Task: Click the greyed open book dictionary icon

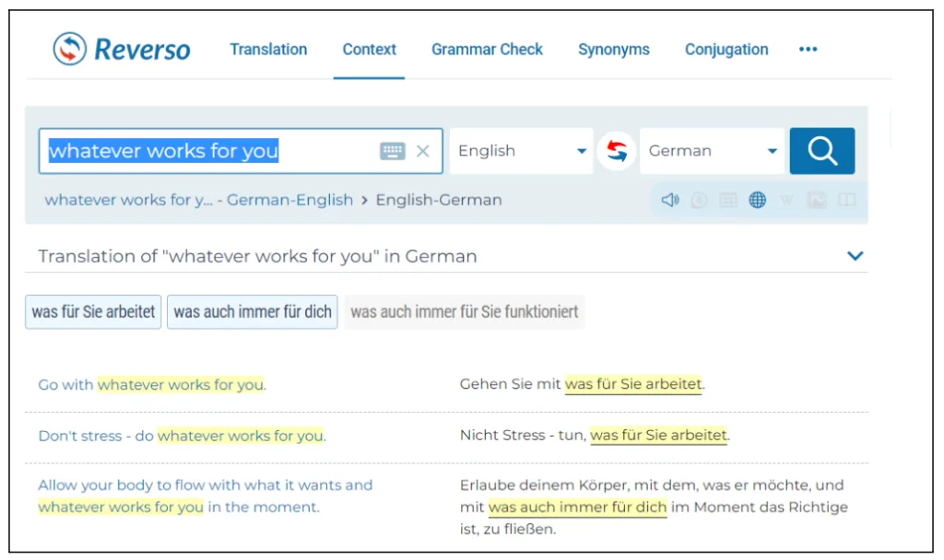Action: (846, 200)
